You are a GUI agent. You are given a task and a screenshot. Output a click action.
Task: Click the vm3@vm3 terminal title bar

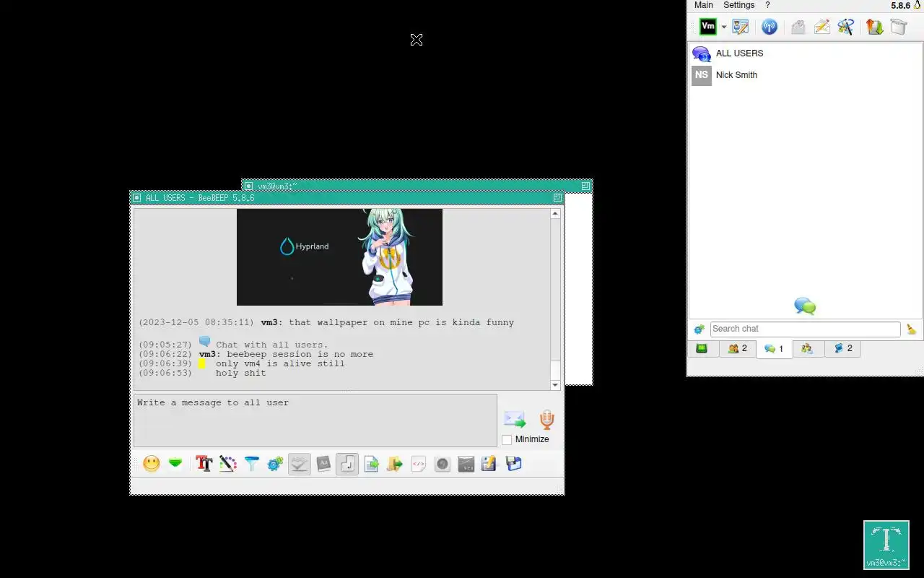tap(417, 186)
